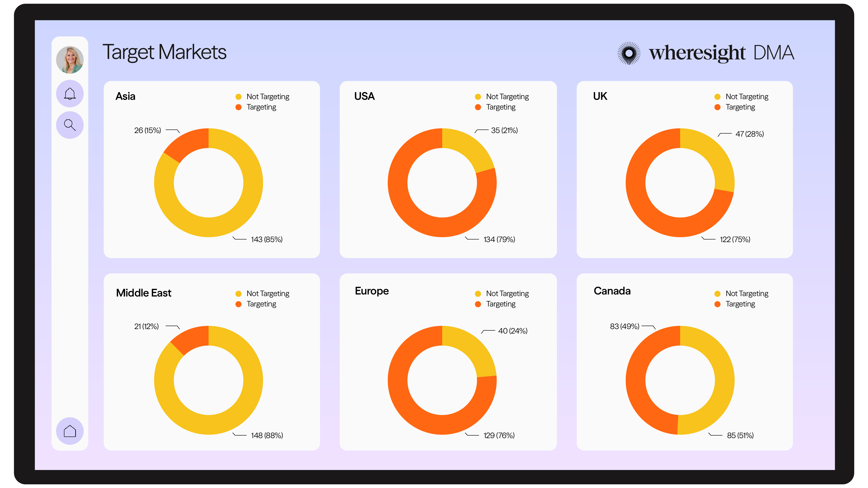
Task: Select the UK card title
Action: (600, 96)
